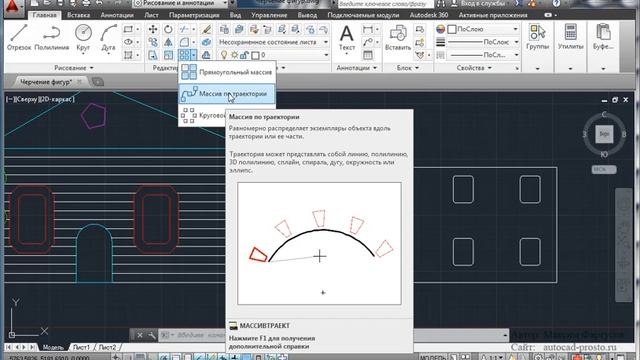Open the Утилиты utilities panel
This screenshot has height=360, width=640.
(570, 38)
